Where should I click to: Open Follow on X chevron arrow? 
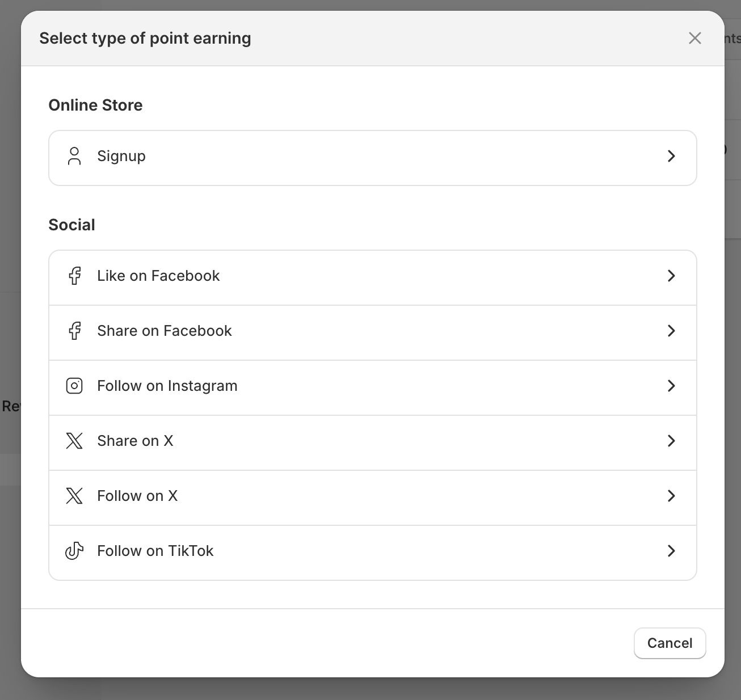[x=671, y=496]
